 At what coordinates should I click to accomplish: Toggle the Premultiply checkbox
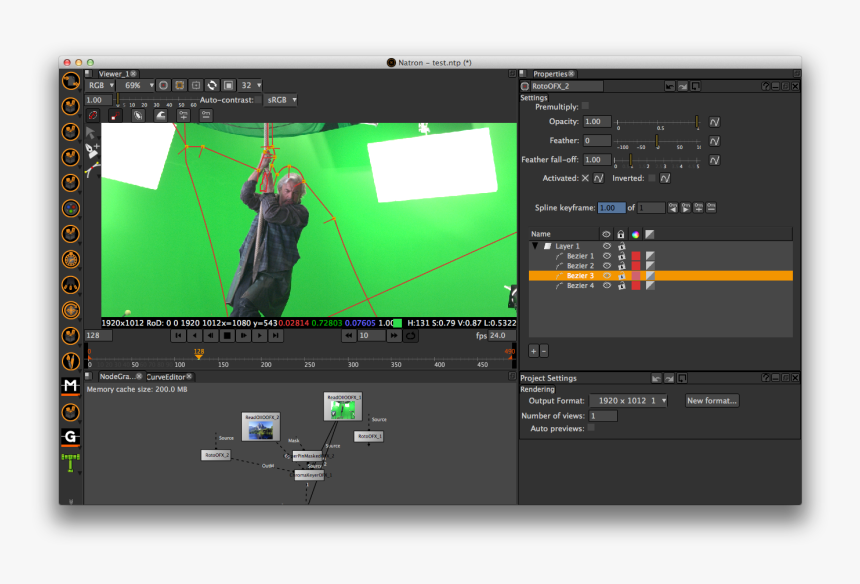[x=585, y=106]
